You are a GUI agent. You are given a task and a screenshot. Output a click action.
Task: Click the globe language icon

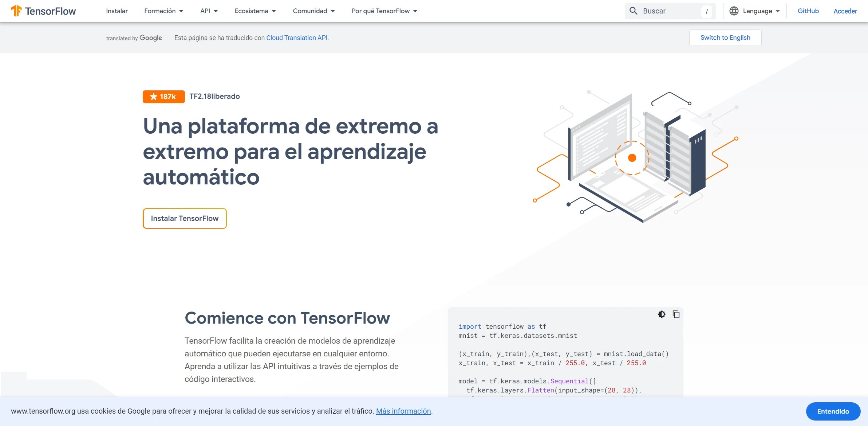[734, 11]
